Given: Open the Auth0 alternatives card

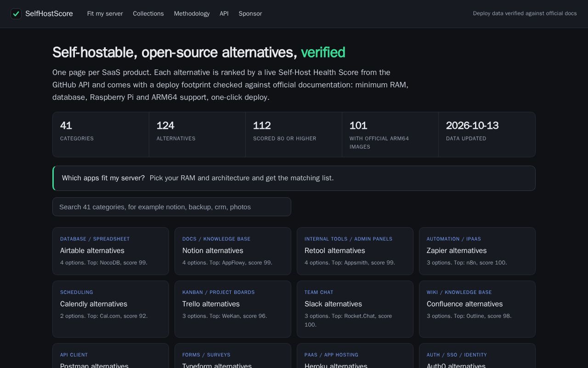Looking at the screenshot, I should tap(477, 356).
